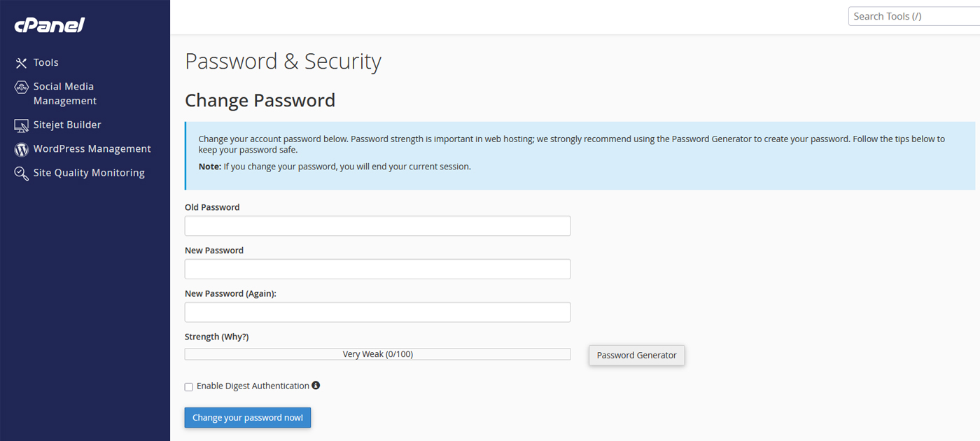Image resolution: width=980 pixels, height=441 pixels.
Task: Focus the Old Password field
Action: tap(377, 226)
